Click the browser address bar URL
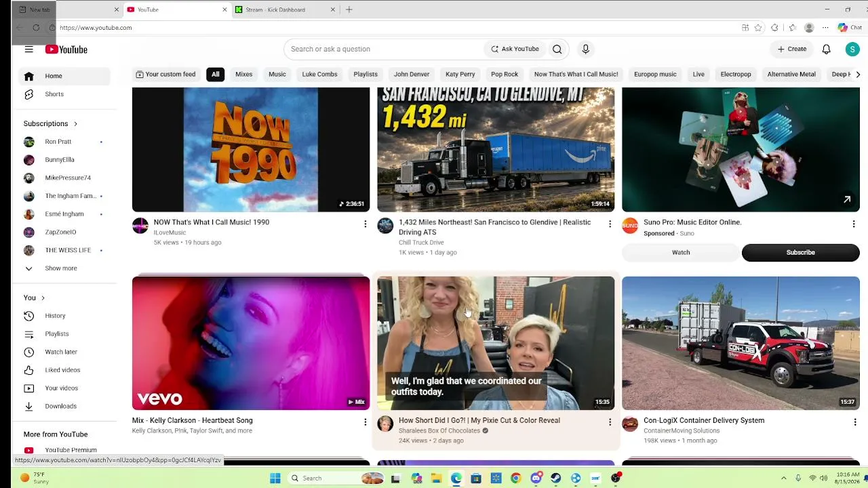868x488 pixels. pos(96,28)
